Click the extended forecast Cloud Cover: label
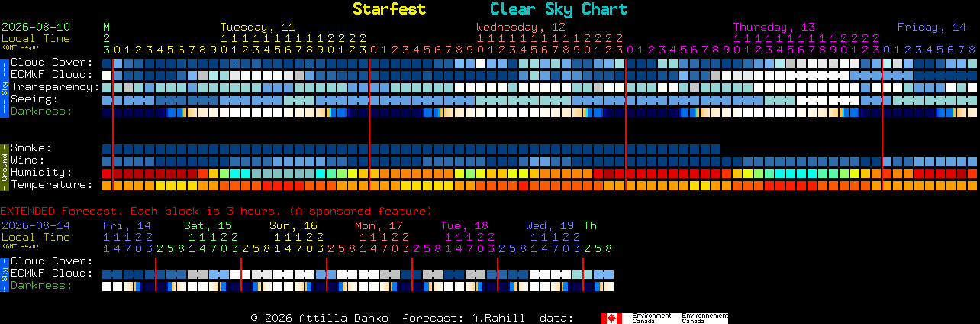Screen dimensions: 980x324 (x=51, y=261)
